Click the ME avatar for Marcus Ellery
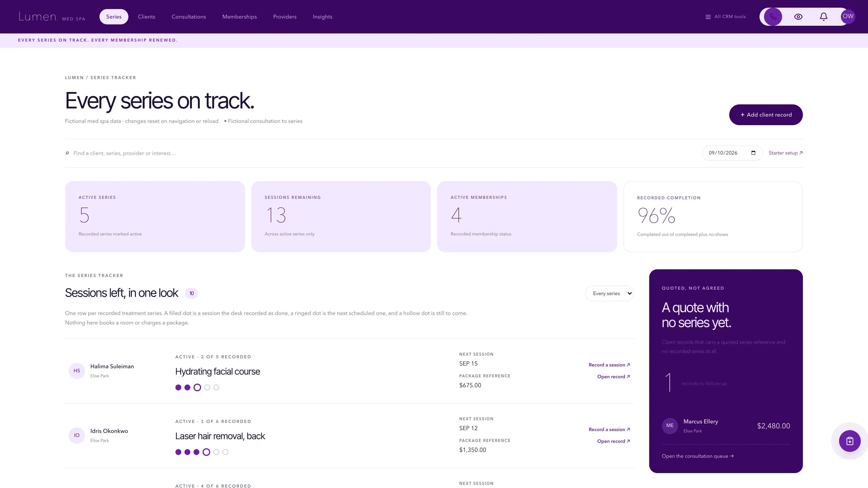 (670, 426)
